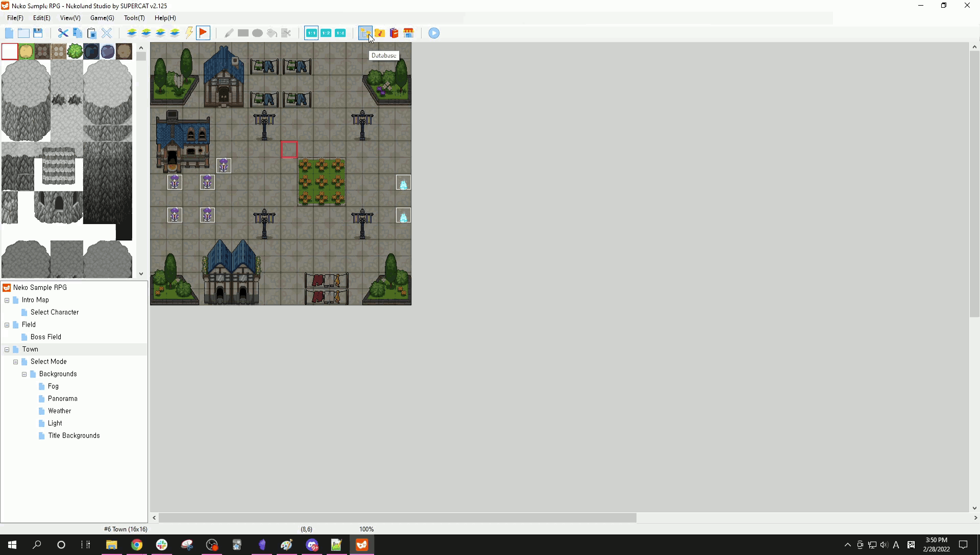
Task: Collapse the Field tree node
Action: (7, 325)
